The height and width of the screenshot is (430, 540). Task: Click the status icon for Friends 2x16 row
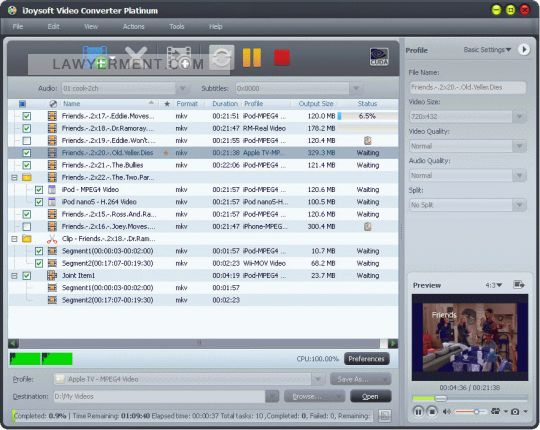(x=367, y=227)
